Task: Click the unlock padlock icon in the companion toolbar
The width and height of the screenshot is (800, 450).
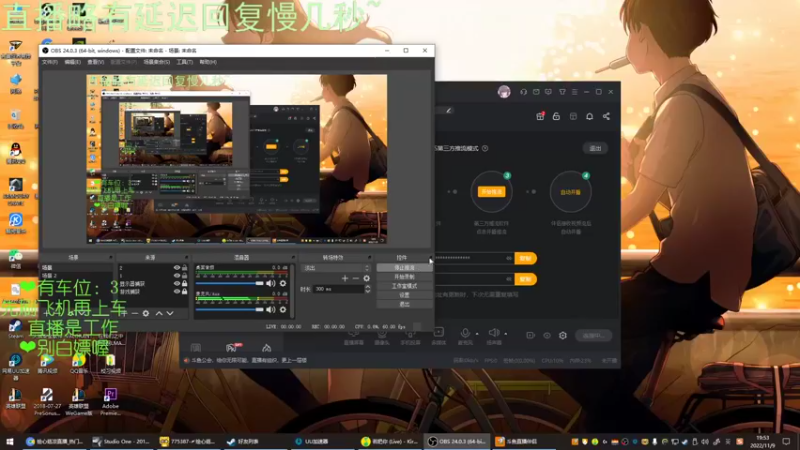Action: (556, 116)
